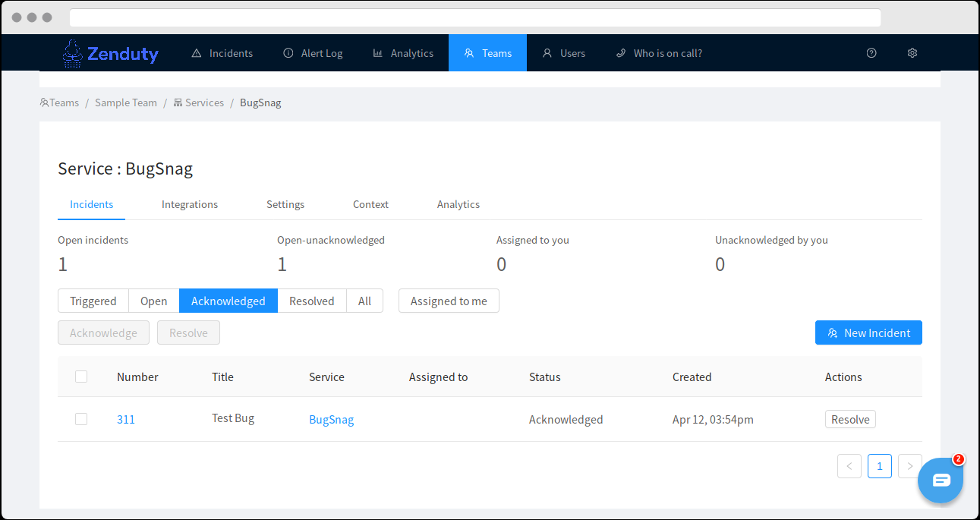Click BugSnag in the breadcrumb
Image resolution: width=980 pixels, height=520 pixels.
pyautogui.click(x=260, y=102)
